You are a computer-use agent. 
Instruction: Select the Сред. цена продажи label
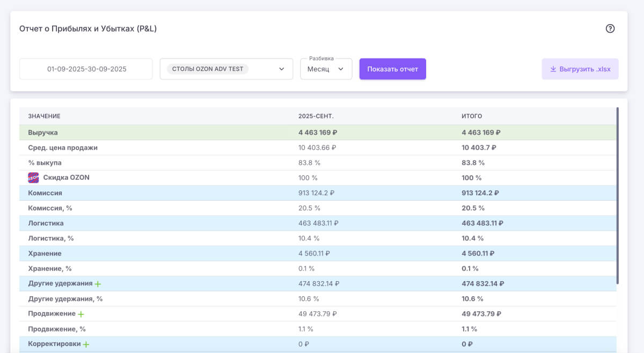[63, 148]
